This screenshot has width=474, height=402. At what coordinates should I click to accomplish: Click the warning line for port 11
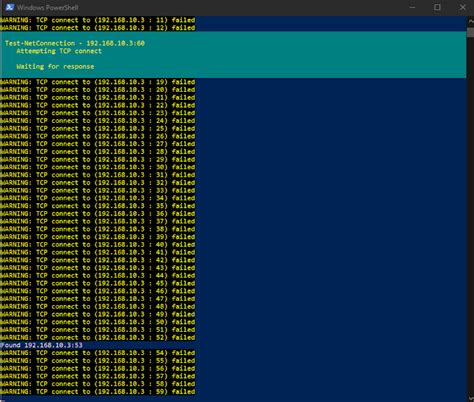(98, 20)
